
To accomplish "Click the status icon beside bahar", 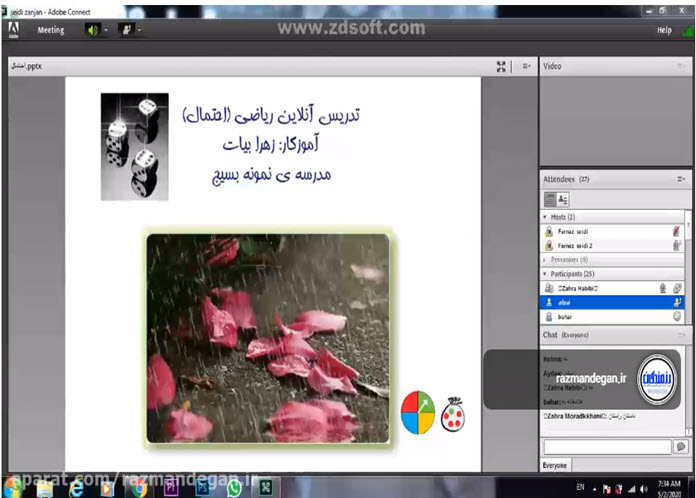I will (677, 316).
